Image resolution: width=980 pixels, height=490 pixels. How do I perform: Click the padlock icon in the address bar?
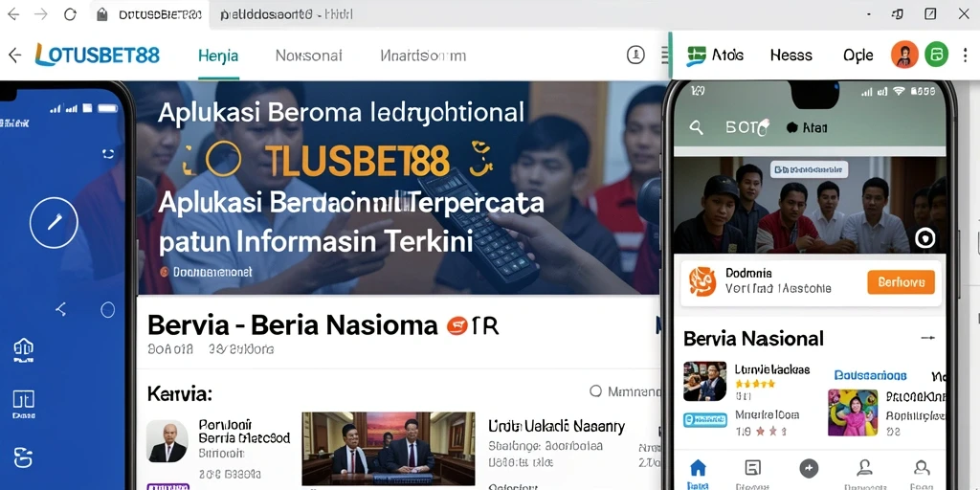tap(102, 13)
